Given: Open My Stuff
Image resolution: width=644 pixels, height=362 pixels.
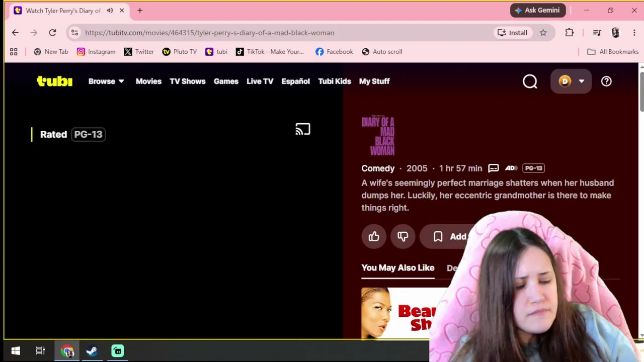Looking at the screenshot, I should coord(374,81).
